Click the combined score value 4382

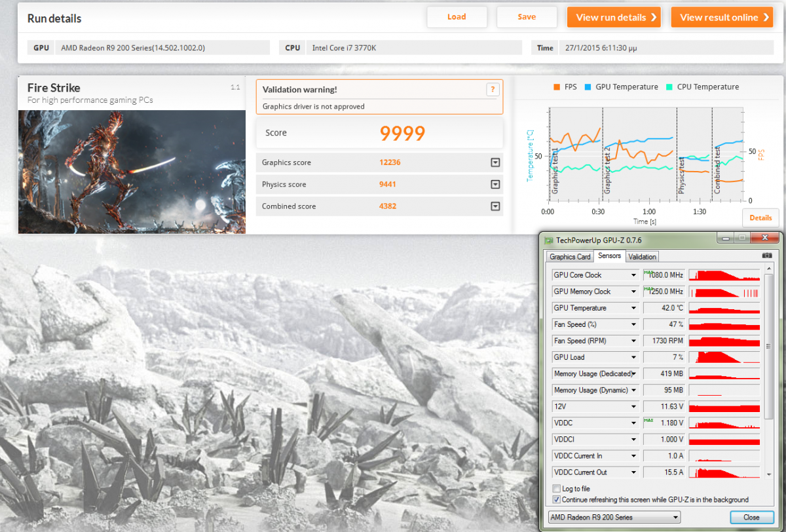point(388,206)
